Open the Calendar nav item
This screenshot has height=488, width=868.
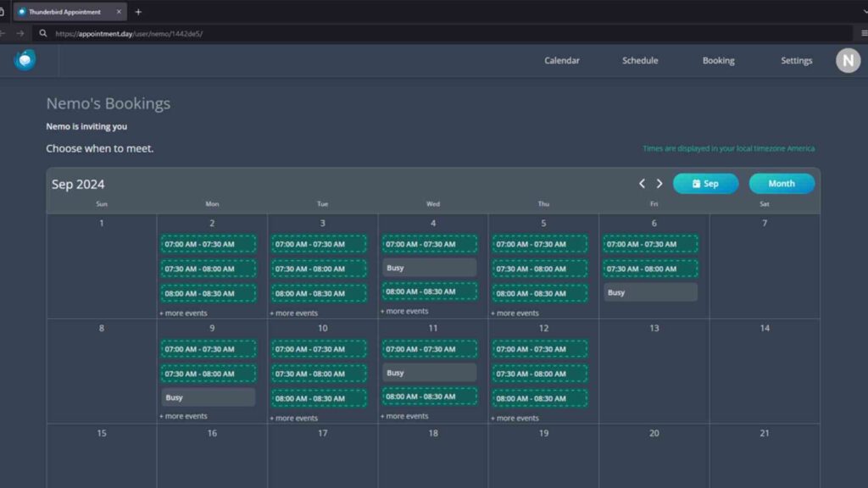(562, 60)
